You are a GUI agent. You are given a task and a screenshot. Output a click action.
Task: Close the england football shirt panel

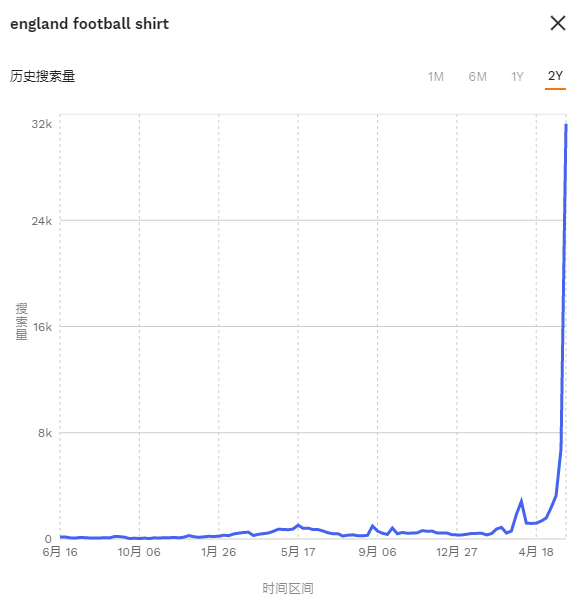pos(557,23)
